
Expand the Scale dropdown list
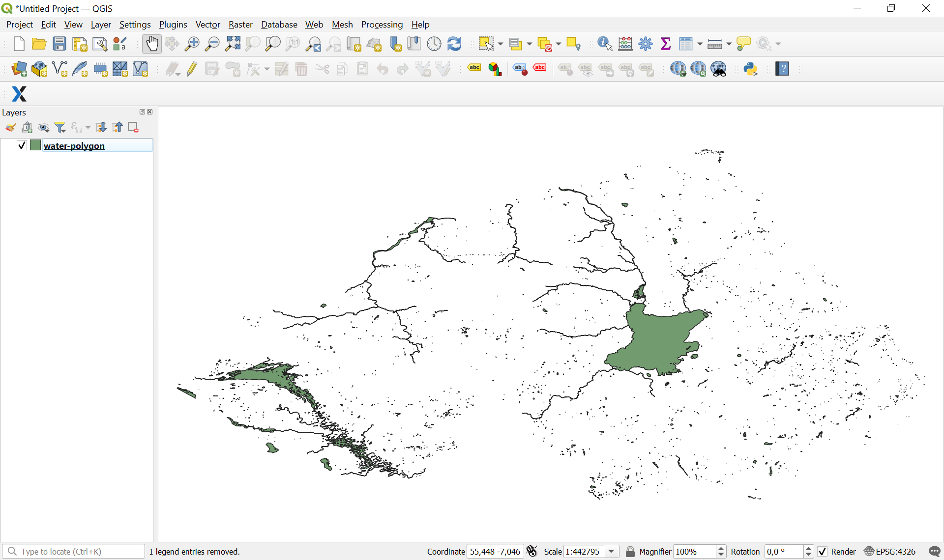(x=612, y=552)
